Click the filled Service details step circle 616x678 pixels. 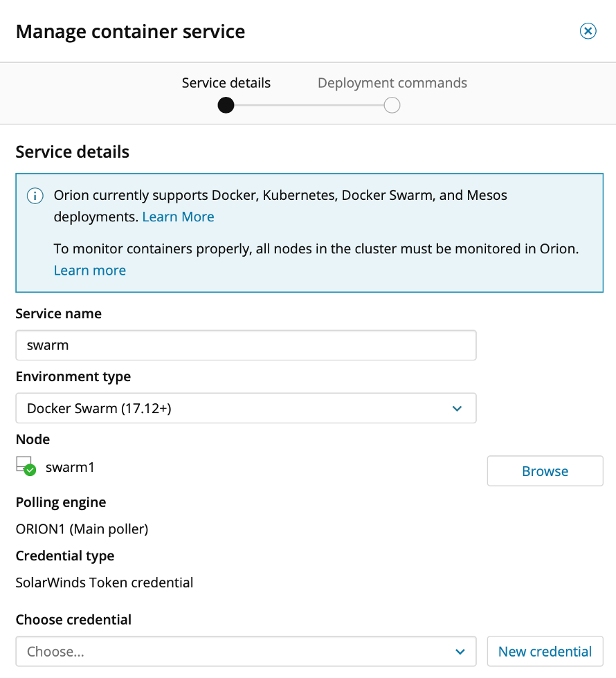pos(226,106)
